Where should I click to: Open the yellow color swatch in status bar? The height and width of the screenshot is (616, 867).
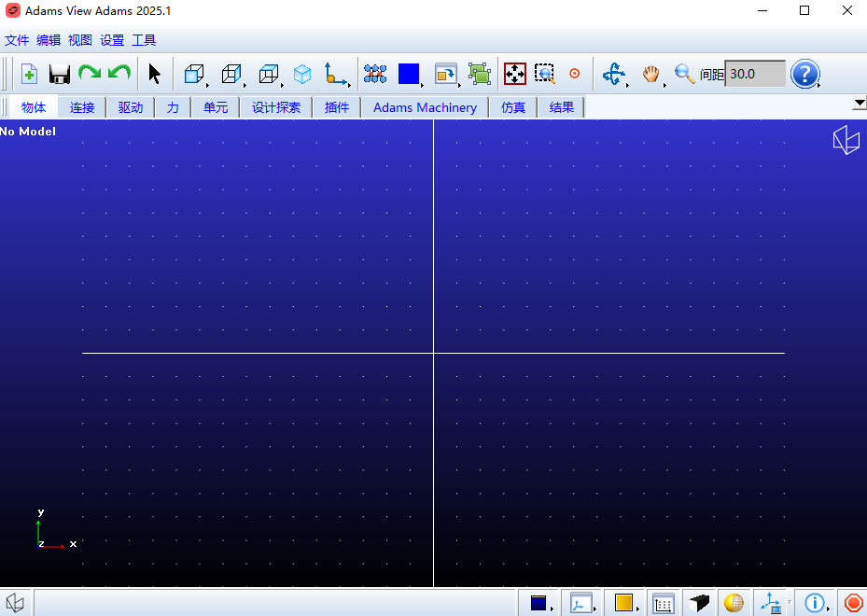point(623,603)
